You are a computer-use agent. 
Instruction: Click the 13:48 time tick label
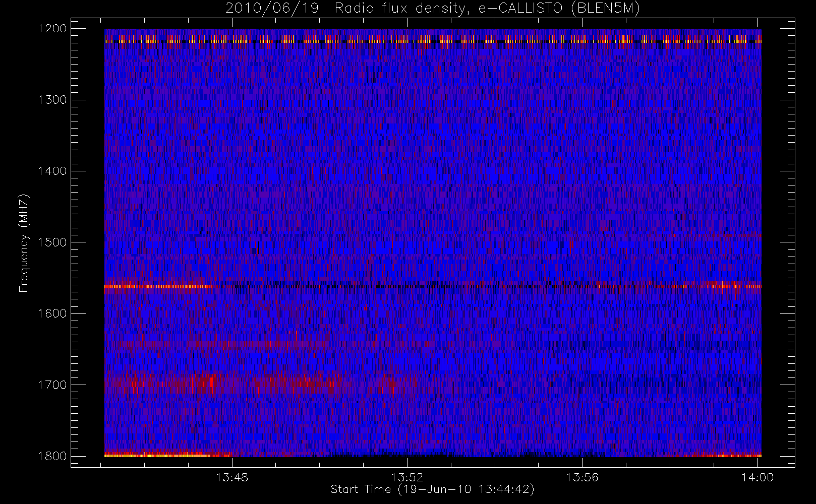click(232, 477)
